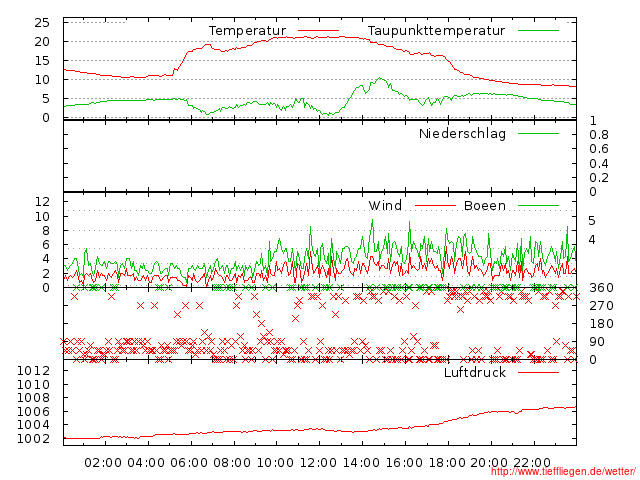Click the 0.4 precipitation axis value

[x=599, y=164]
